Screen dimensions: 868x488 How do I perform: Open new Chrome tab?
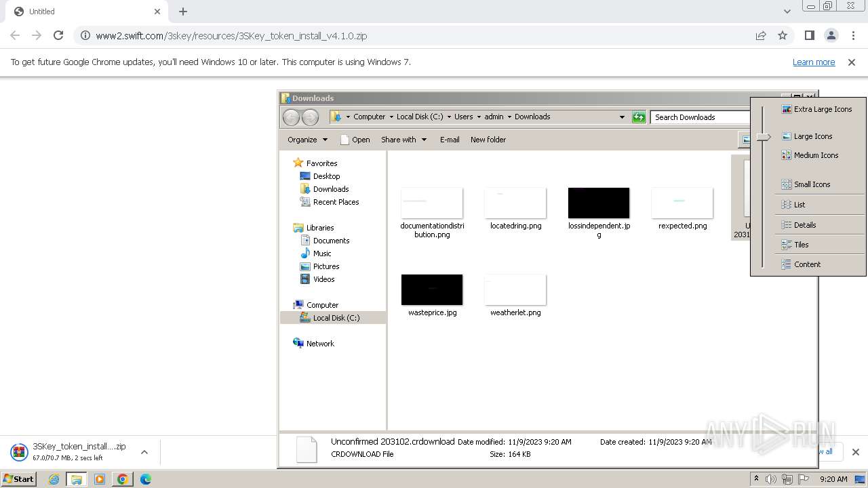[183, 12]
